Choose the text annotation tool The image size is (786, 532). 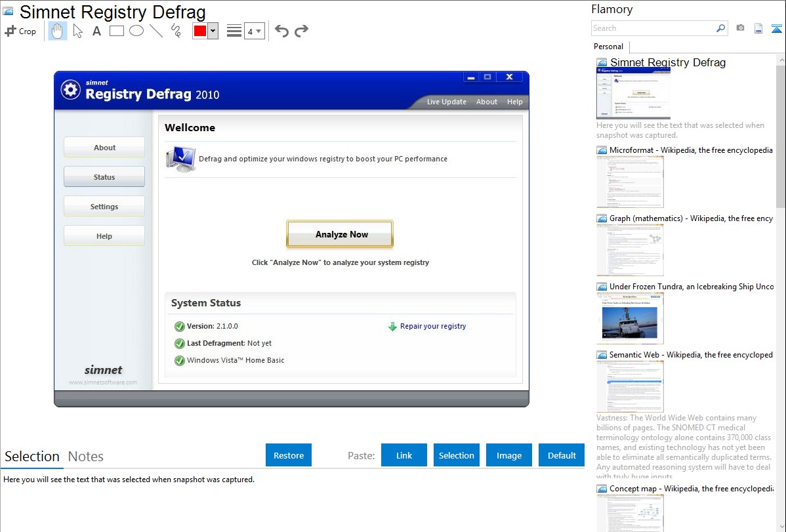pyautogui.click(x=96, y=31)
